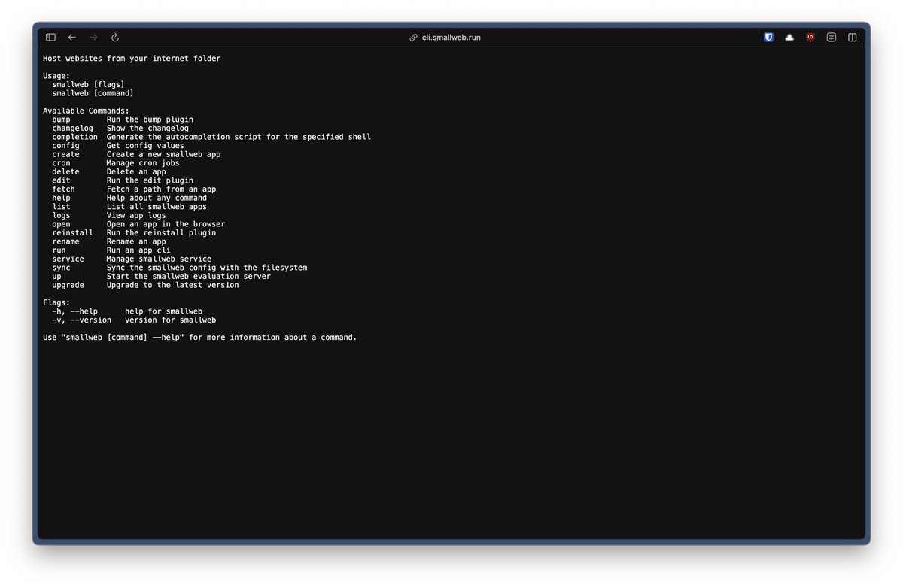Click the '-h, --help' flag text
This screenshot has width=903, height=588.
pos(74,311)
